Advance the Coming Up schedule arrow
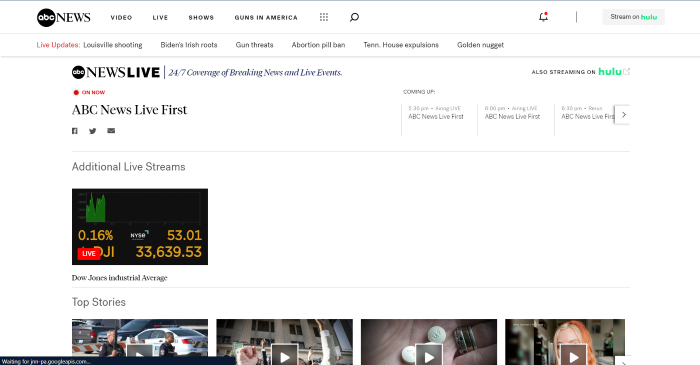Screen dimensions: 700x365 coord(623,115)
